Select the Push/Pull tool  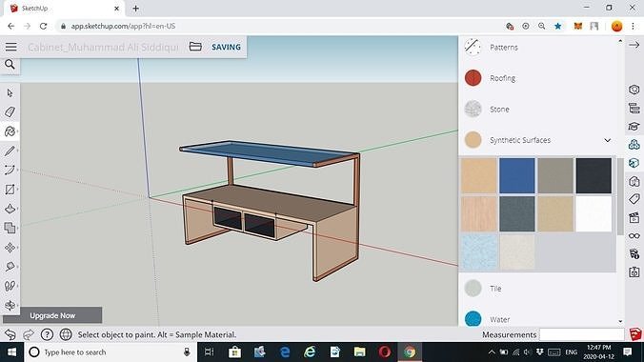point(10,209)
